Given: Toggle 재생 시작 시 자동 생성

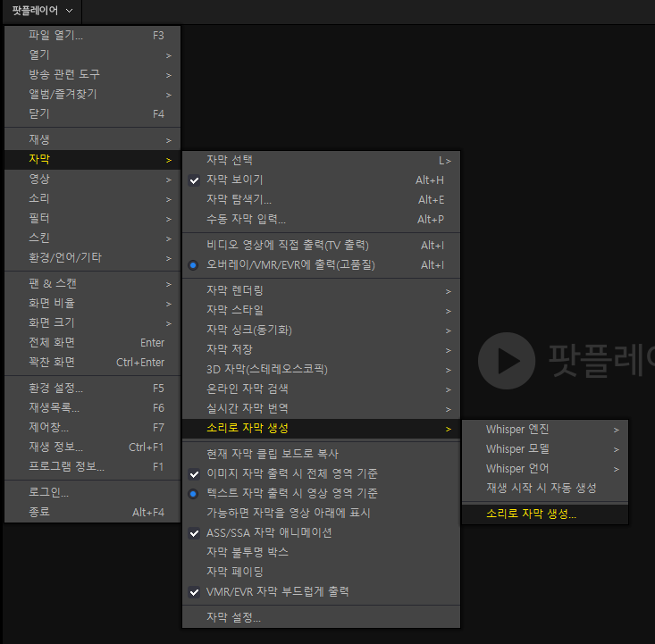Looking at the screenshot, I should point(545,489).
